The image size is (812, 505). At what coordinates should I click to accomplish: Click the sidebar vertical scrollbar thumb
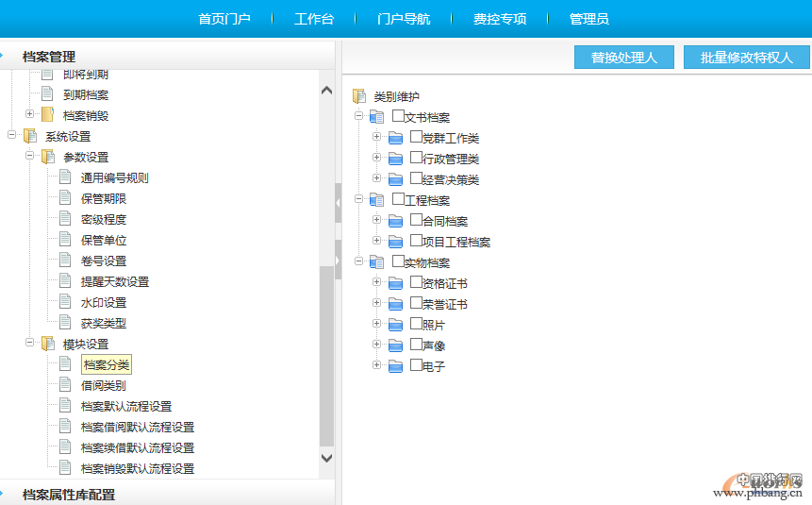tap(326, 356)
